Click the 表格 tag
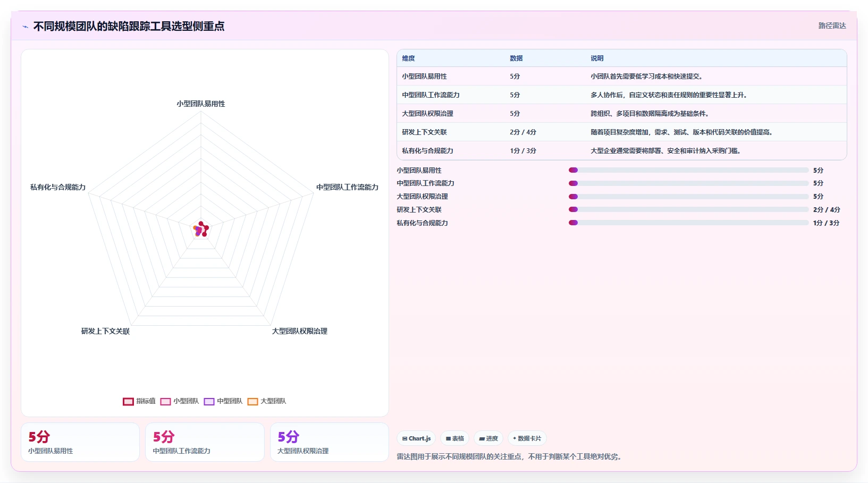This screenshot has width=868, height=483. tap(455, 438)
